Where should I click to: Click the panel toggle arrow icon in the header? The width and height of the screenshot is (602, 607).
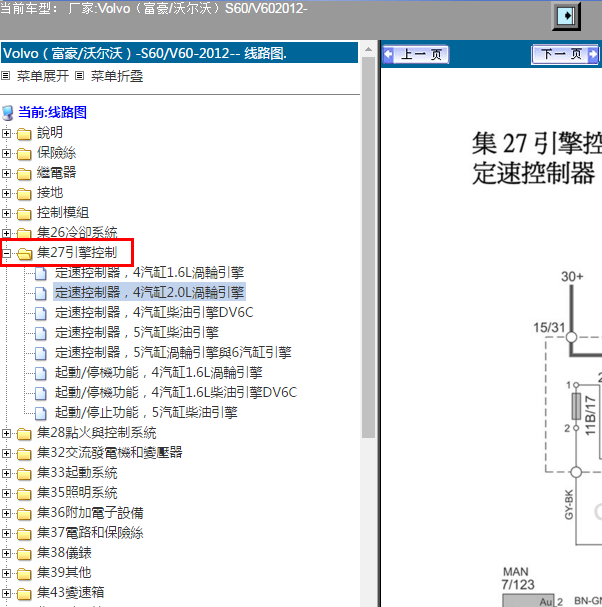coord(566,16)
